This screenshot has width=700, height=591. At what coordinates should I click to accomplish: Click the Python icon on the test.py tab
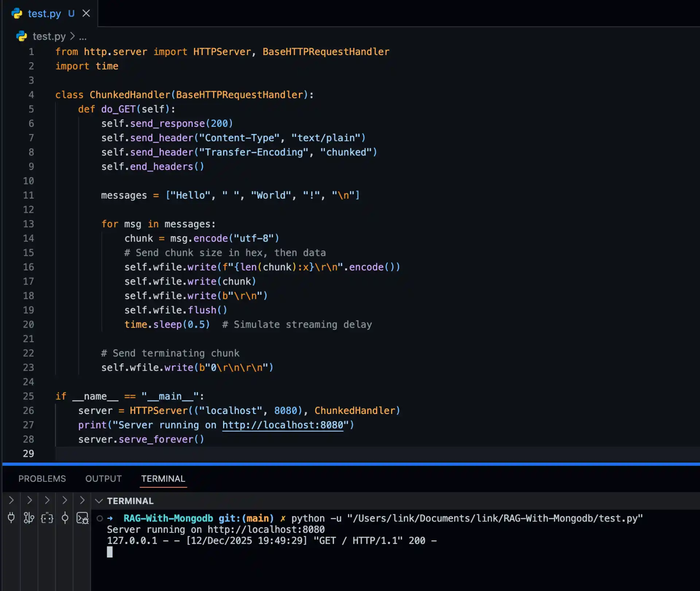click(16, 13)
